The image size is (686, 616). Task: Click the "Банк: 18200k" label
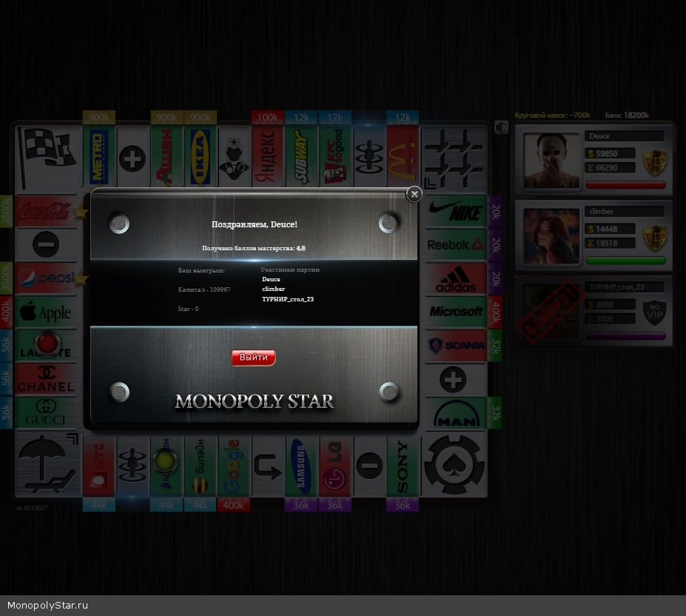click(627, 115)
